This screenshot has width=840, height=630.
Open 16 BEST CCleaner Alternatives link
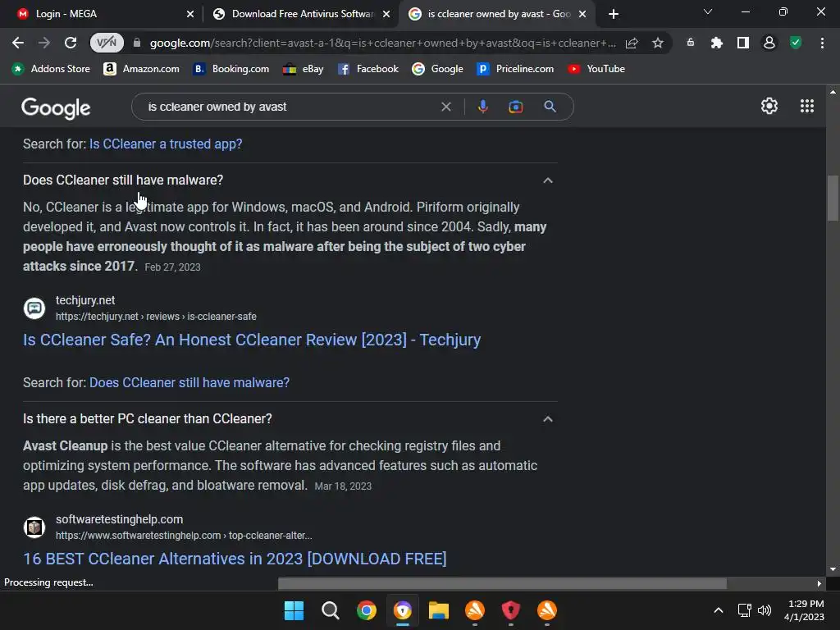pyautogui.click(x=235, y=559)
